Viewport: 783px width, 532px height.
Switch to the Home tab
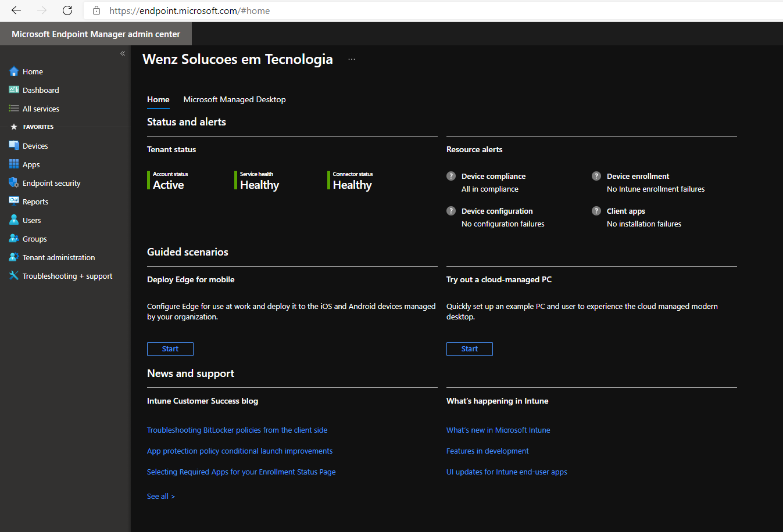coord(158,99)
